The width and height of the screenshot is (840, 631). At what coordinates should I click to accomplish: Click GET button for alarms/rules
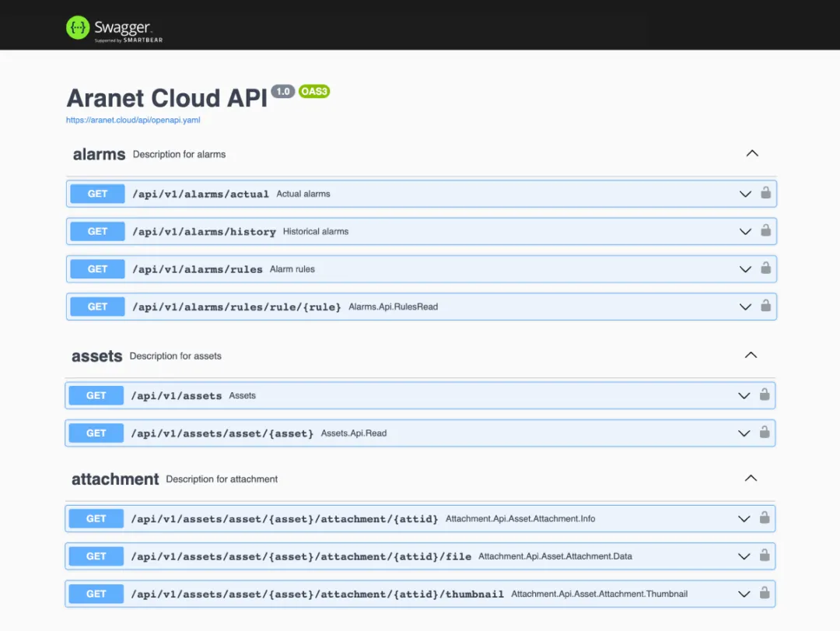(x=97, y=269)
